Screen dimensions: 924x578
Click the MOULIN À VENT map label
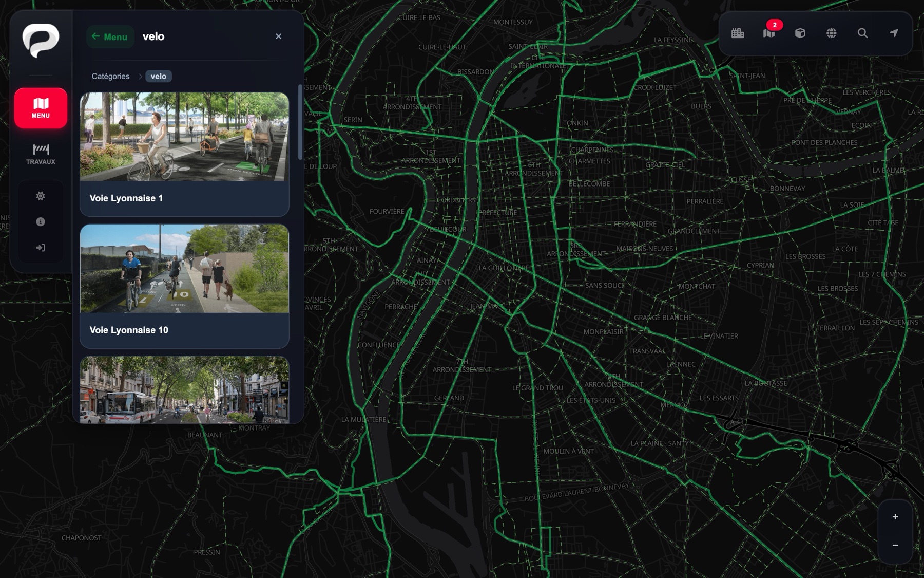568,451
